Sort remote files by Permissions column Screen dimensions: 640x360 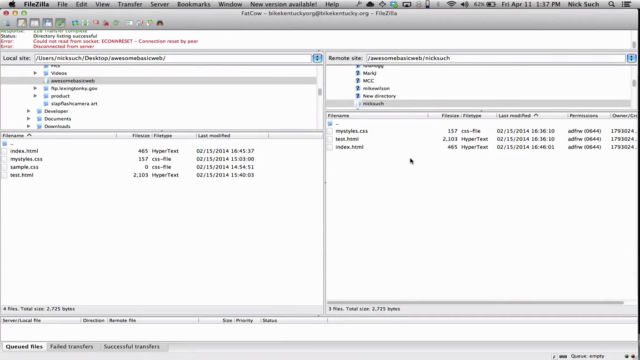(x=589, y=116)
